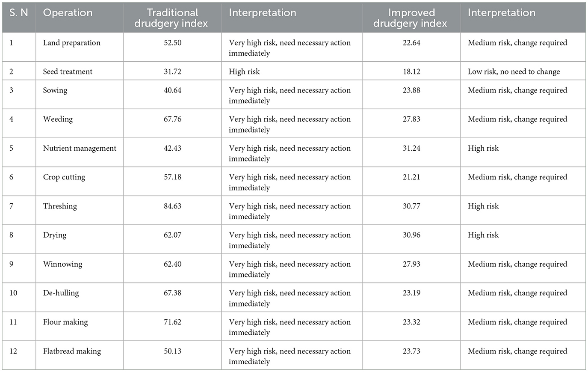Image resolution: width=588 pixels, height=372 pixels.
Task: Click "Low risk, no need to change" text
Action: point(514,71)
